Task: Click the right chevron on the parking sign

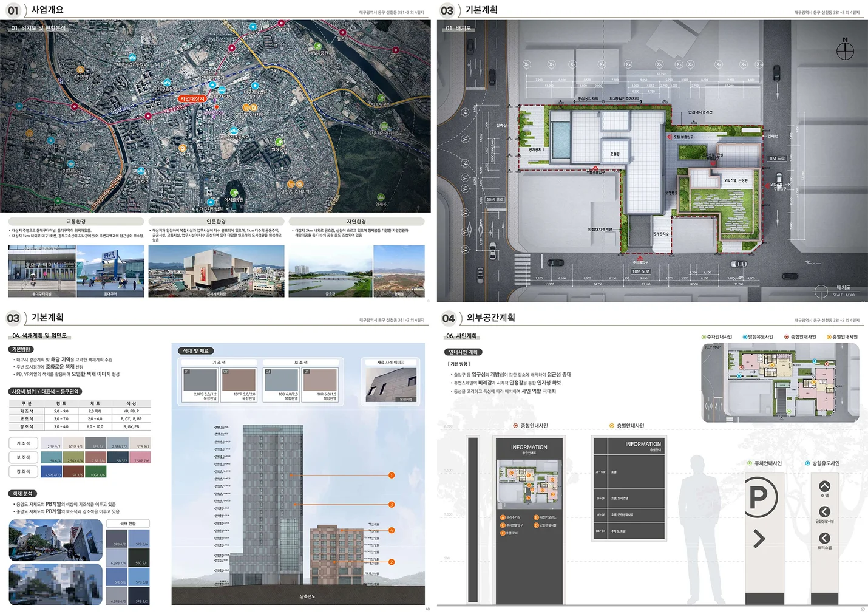Action: [x=759, y=539]
